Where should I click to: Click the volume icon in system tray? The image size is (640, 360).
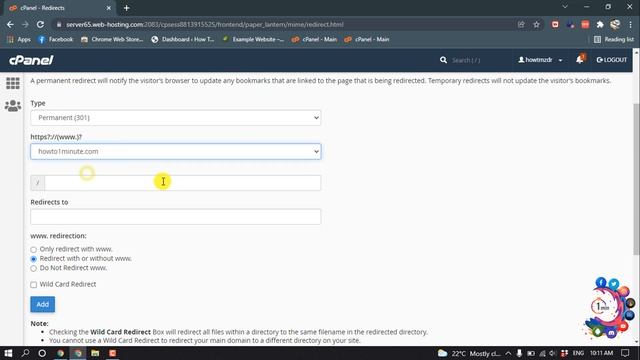[x=553, y=353]
